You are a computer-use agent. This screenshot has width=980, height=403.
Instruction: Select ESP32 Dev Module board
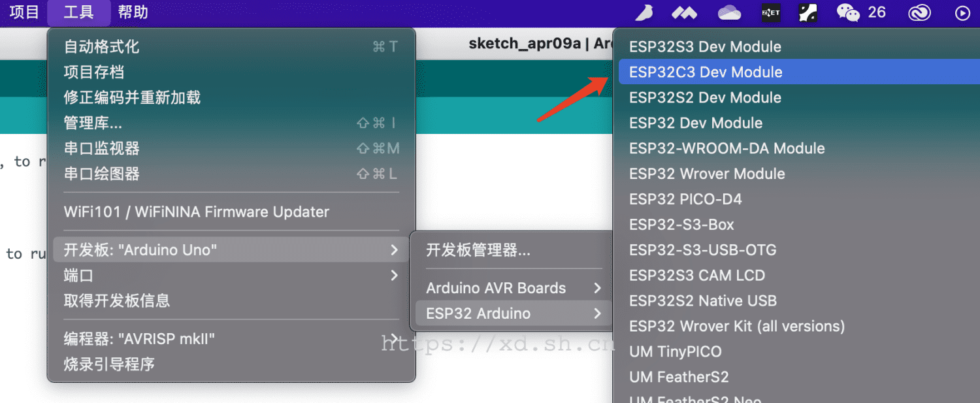click(799, 123)
